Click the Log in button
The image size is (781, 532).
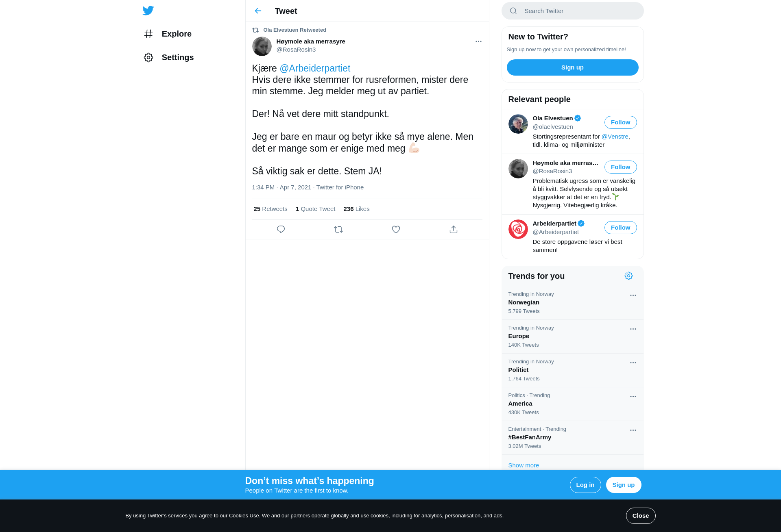[585, 485]
